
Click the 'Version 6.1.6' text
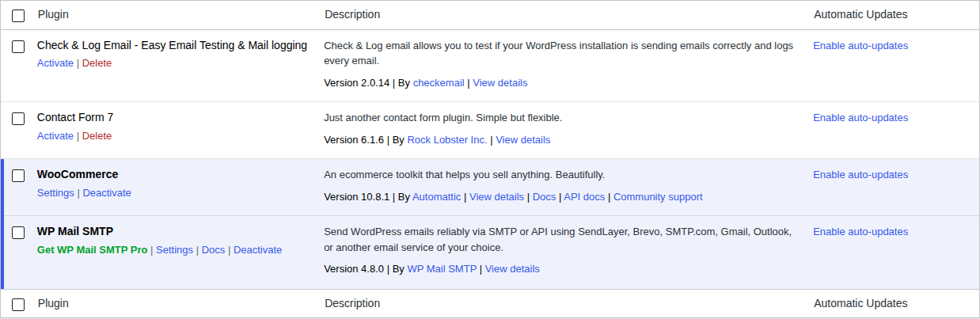pos(355,140)
